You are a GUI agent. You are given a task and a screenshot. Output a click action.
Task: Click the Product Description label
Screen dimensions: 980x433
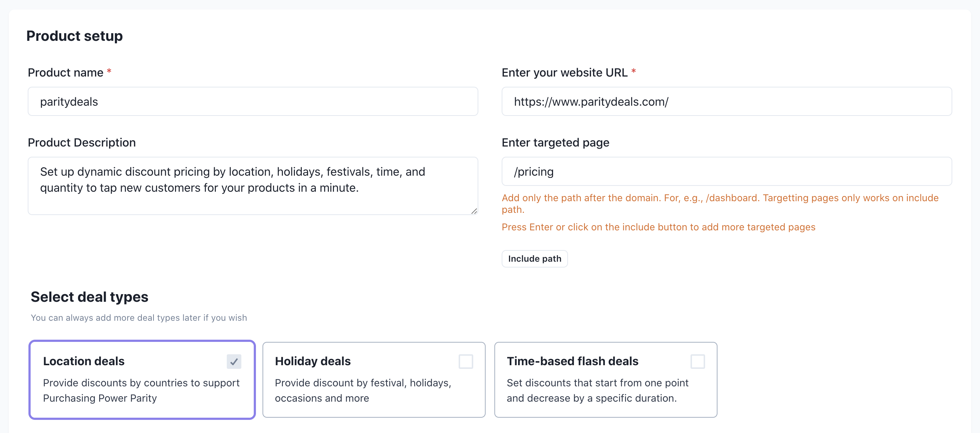click(82, 143)
